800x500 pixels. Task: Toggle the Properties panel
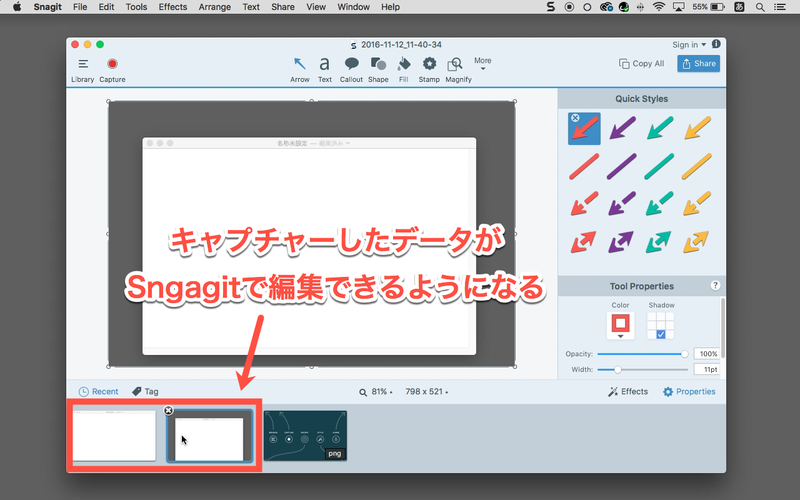pos(689,391)
